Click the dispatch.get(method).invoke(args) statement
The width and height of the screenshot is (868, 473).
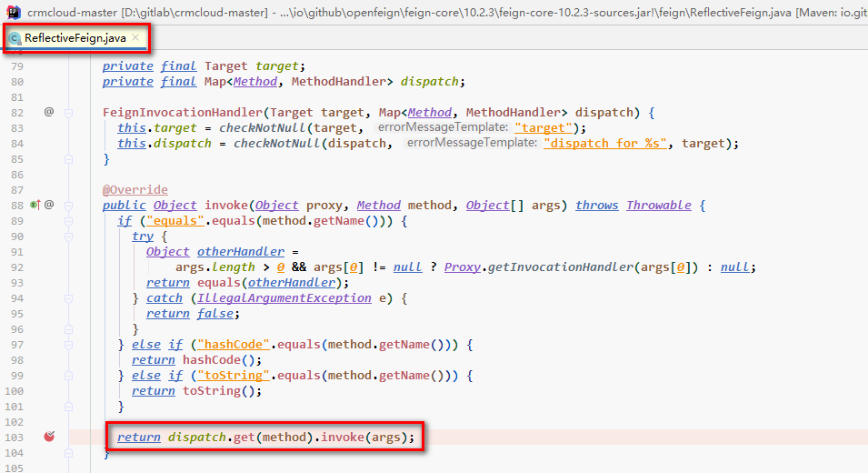tap(265, 437)
